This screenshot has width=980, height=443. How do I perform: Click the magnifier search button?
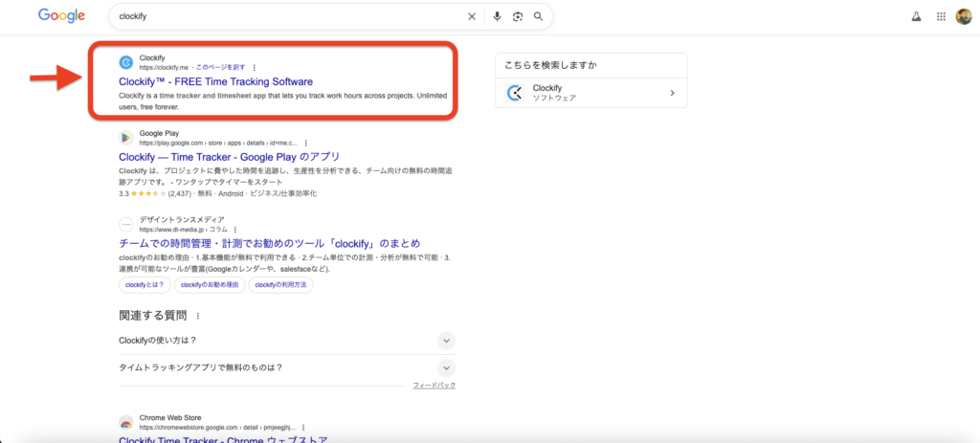point(538,17)
